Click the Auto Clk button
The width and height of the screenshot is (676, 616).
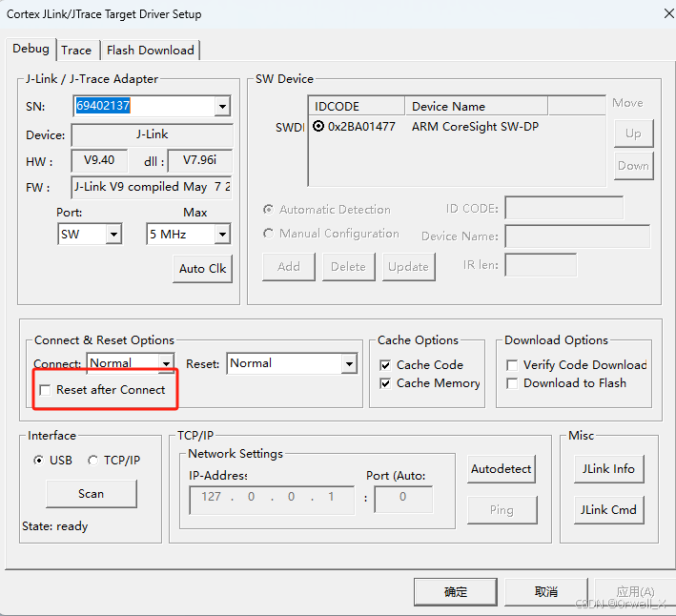tap(203, 269)
